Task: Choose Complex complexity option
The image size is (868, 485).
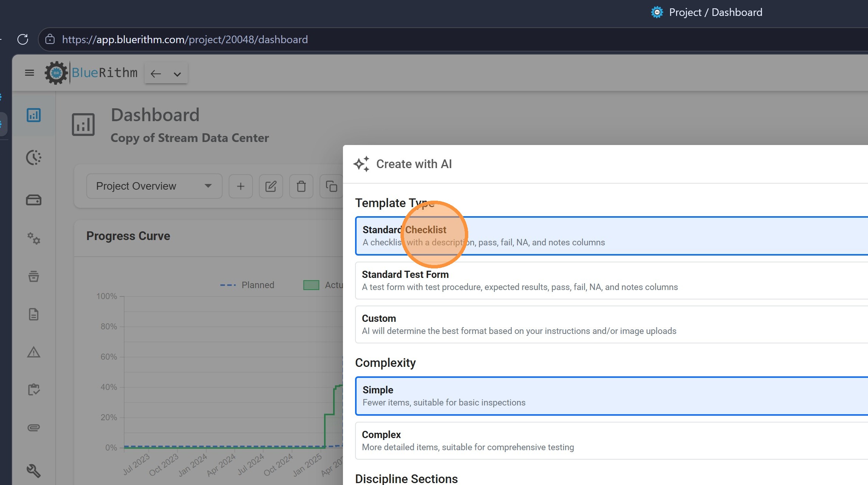Action: click(611, 441)
